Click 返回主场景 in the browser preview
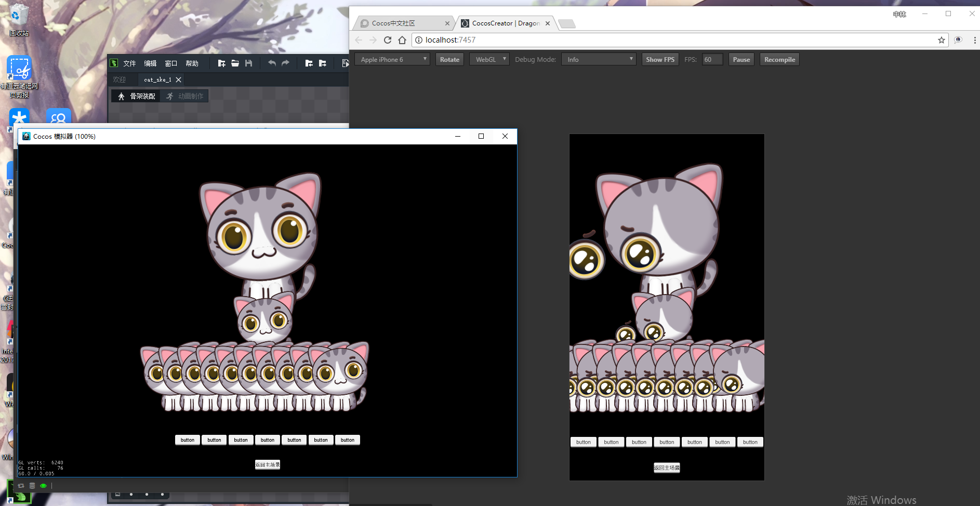The image size is (980, 506). coord(667,468)
